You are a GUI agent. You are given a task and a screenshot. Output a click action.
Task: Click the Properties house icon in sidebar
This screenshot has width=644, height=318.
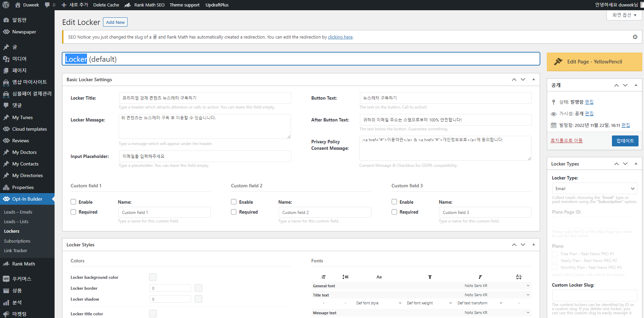[6, 187]
